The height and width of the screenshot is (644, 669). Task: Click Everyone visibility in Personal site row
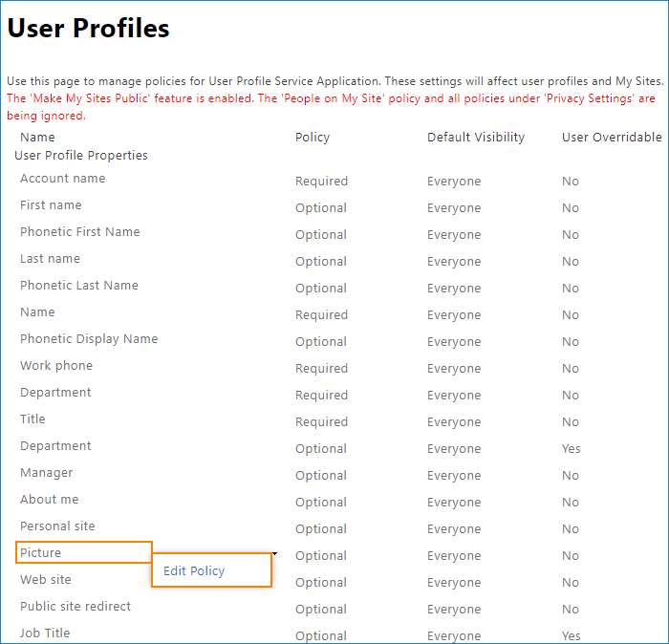454,528
